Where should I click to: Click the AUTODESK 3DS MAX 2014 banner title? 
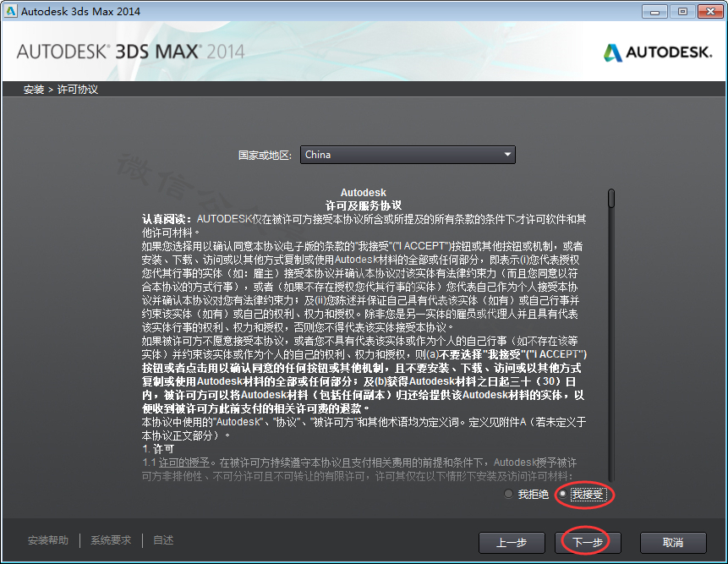pyautogui.click(x=130, y=52)
